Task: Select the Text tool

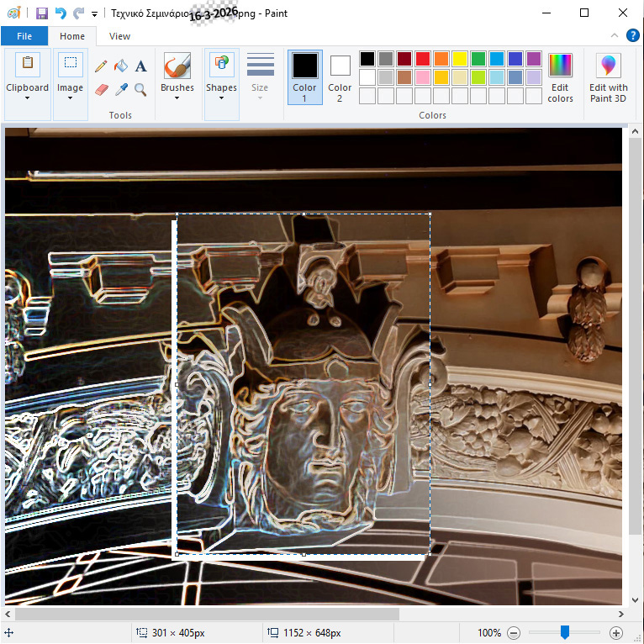Action: [x=140, y=66]
